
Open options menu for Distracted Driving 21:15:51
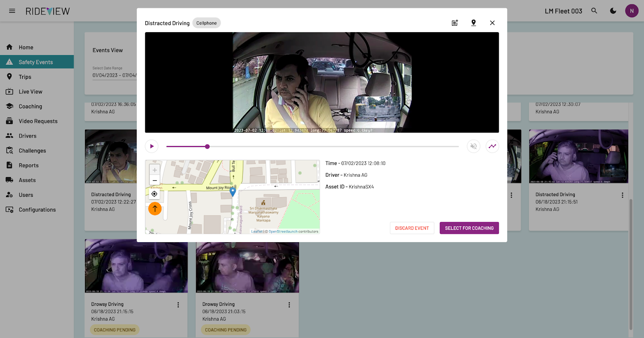click(x=622, y=195)
